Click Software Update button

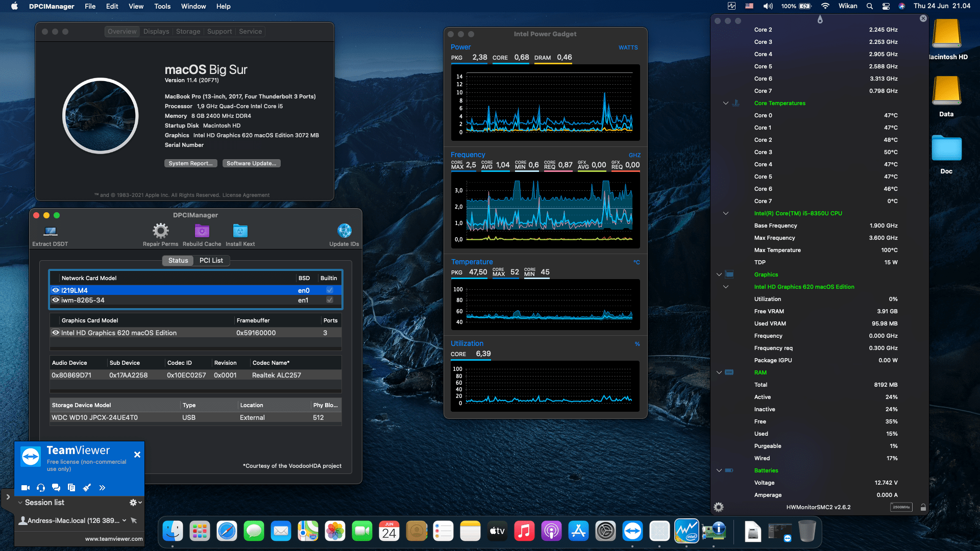point(252,163)
